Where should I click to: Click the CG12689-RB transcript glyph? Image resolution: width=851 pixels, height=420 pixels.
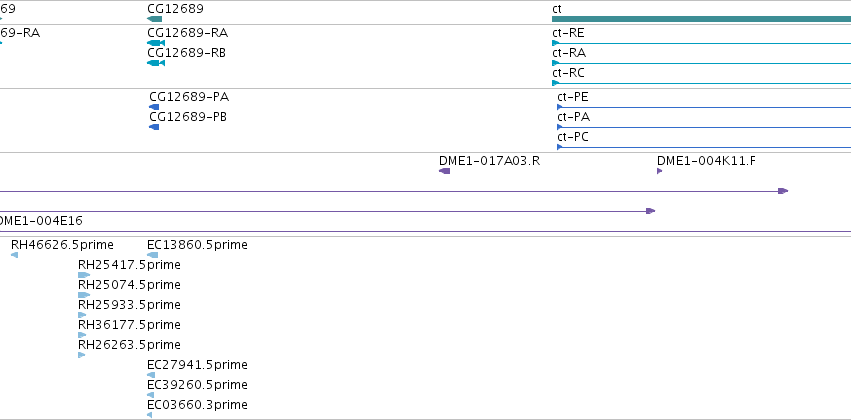pos(156,63)
